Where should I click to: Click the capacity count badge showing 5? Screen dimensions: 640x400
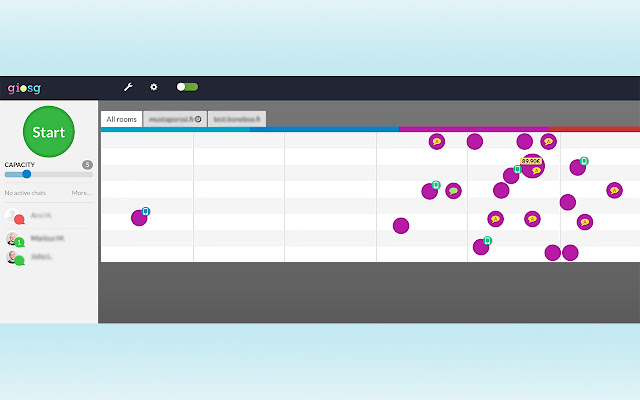[87, 164]
